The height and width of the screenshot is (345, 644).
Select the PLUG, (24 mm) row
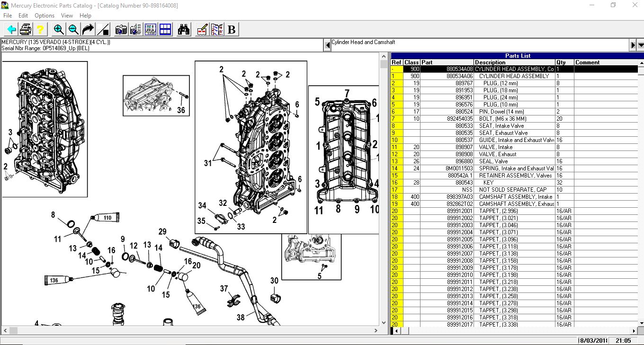click(514, 97)
